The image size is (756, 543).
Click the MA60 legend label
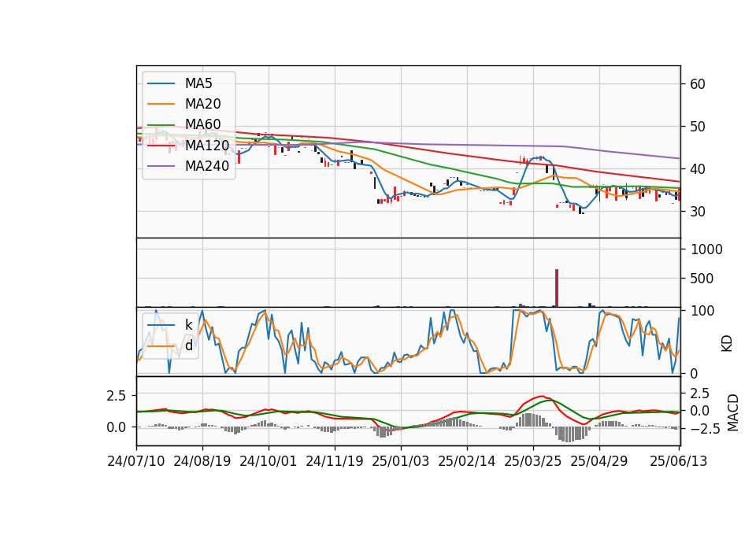click(x=202, y=124)
